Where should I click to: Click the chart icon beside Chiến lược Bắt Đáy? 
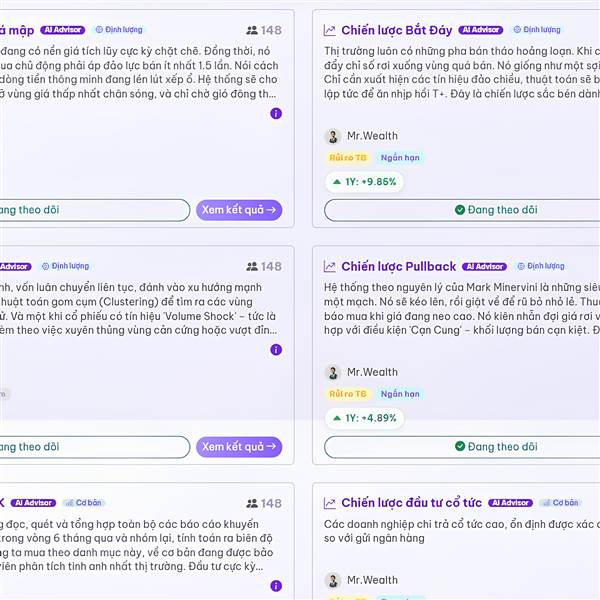pyautogui.click(x=330, y=31)
